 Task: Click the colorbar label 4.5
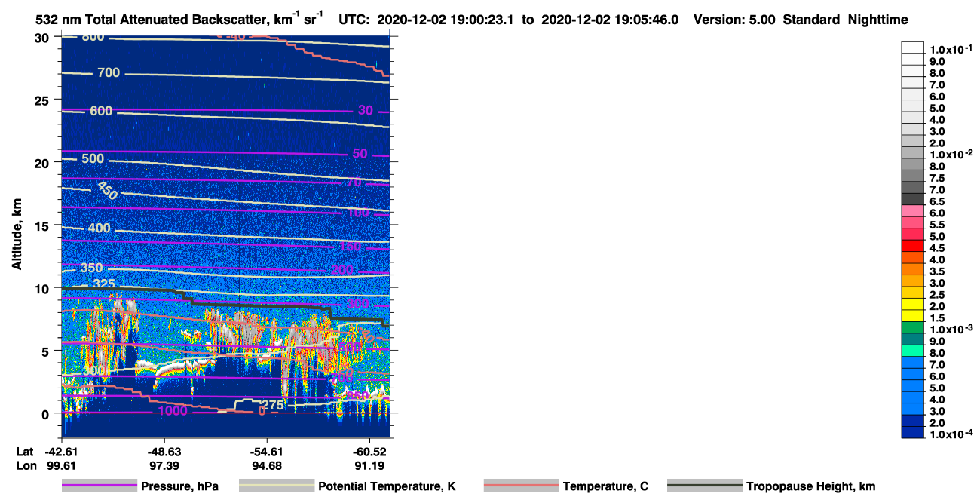(937, 248)
